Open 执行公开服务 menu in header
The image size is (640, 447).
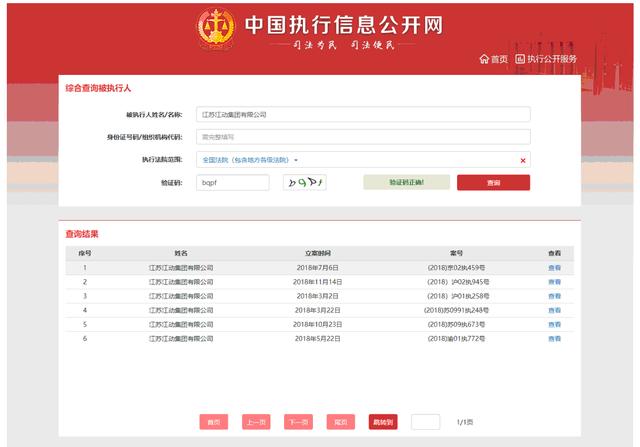552,59
